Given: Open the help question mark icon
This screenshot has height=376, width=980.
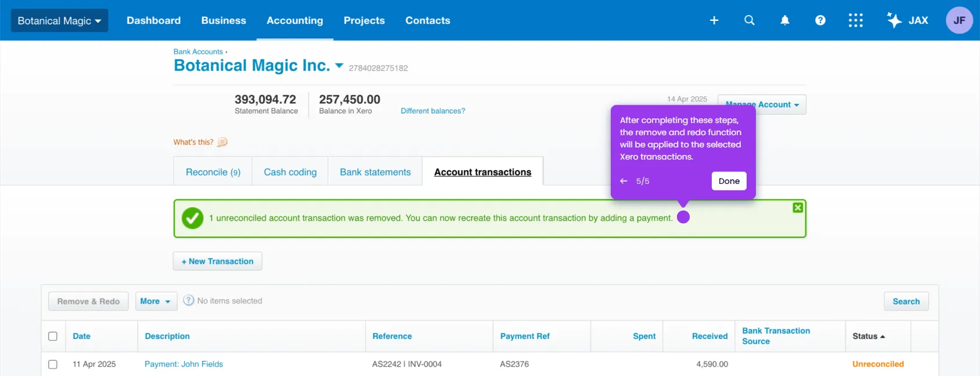Looking at the screenshot, I should pos(820,20).
